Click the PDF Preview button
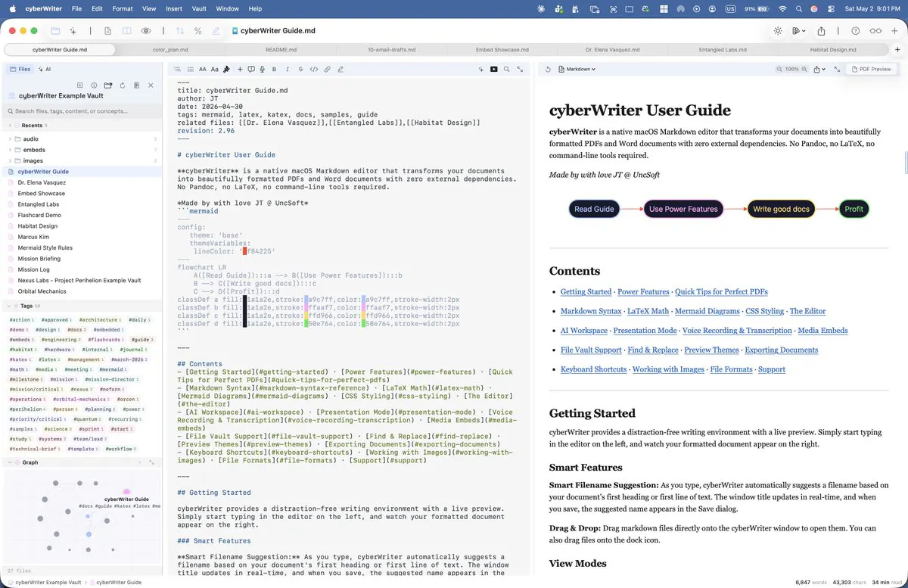This screenshot has height=588, width=908. click(871, 69)
